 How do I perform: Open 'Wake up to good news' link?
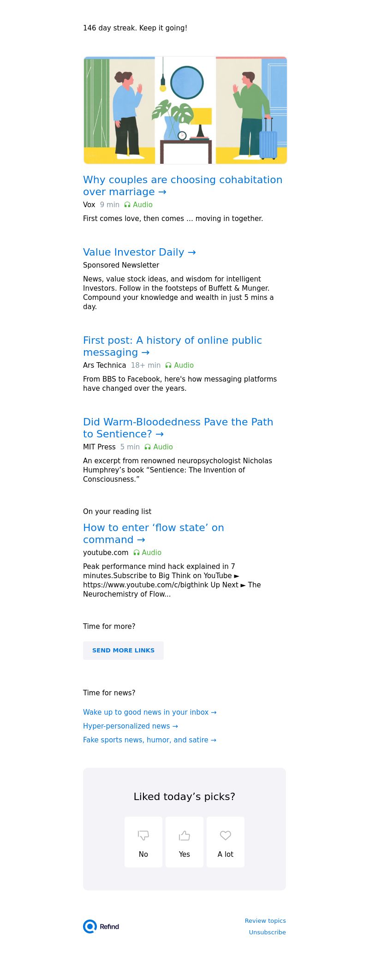point(149,712)
